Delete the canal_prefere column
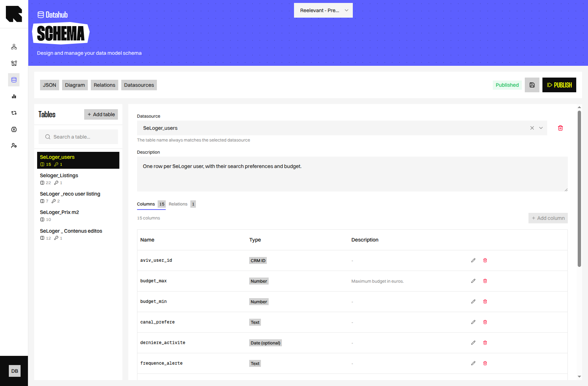Image resolution: width=588 pixels, height=386 pixels. point(485,322)
